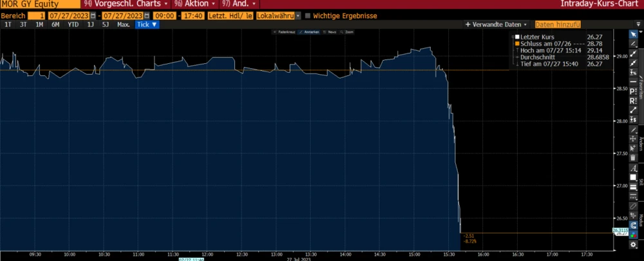Open the Lokalwährung currency dropdown
This screenshot has width=644, height=261.
[278, 15]
